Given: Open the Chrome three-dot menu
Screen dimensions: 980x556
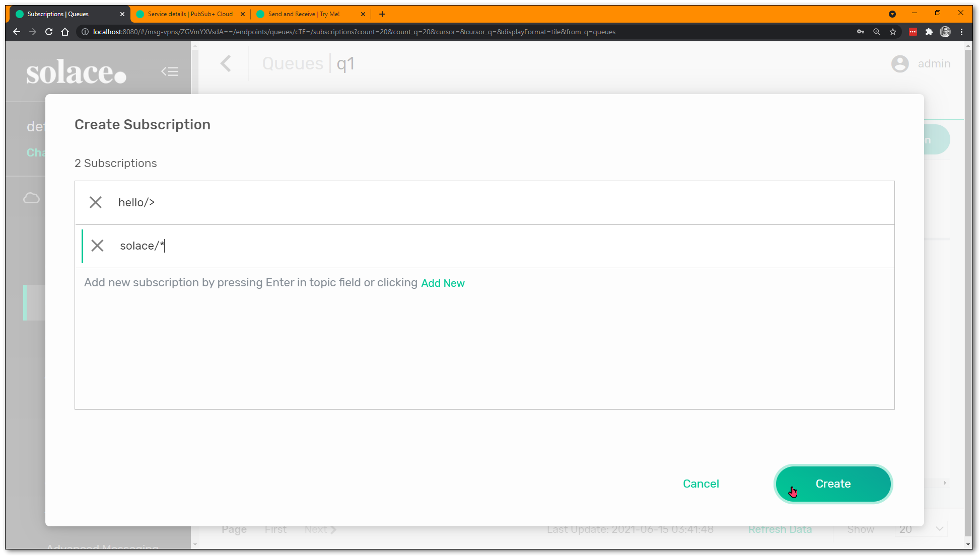Looking at the screenshot, I should click(961, 32).
